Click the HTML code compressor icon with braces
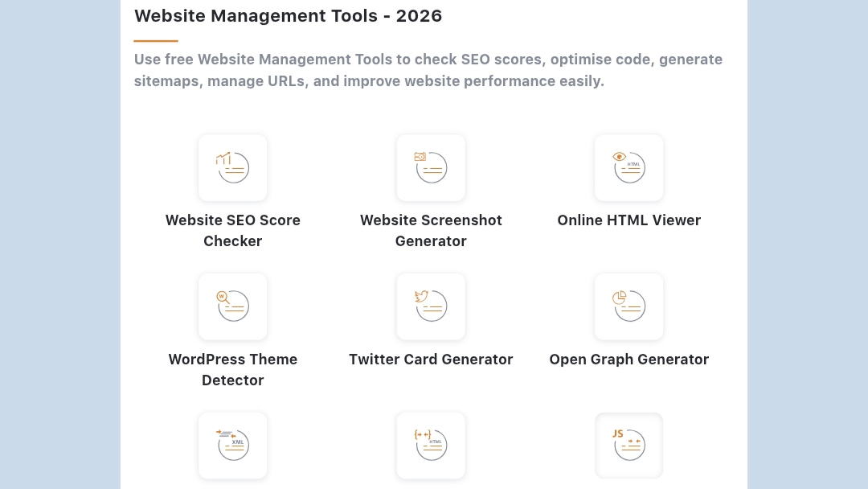 tap(431, 445)
